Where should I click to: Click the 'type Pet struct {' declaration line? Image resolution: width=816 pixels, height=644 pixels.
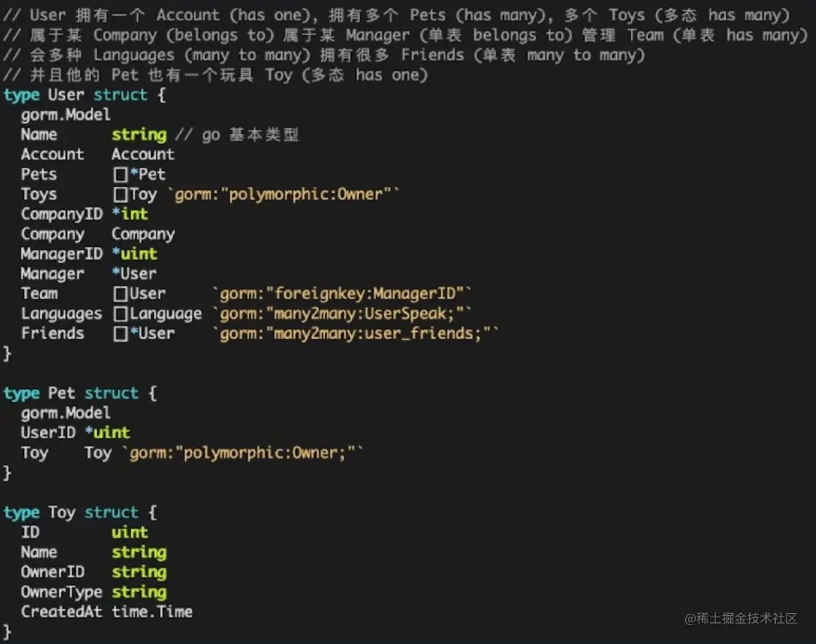pyautogui.click(x=80, y=393)
